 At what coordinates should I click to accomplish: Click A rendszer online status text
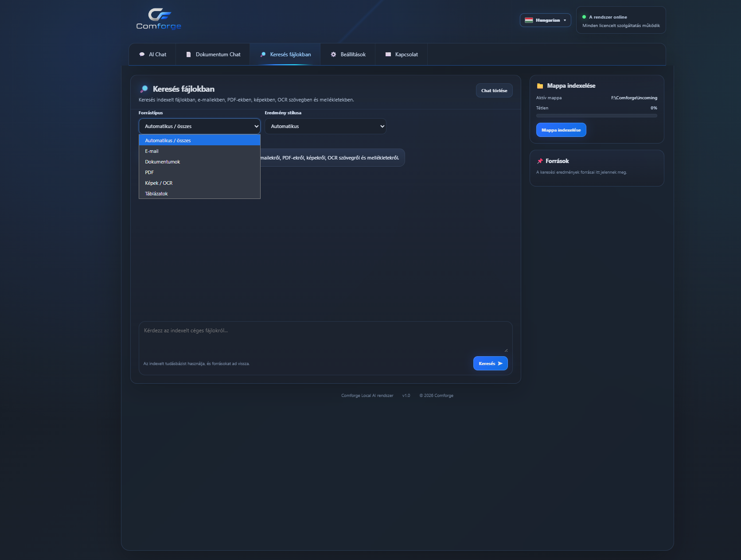tap(608, 17)
